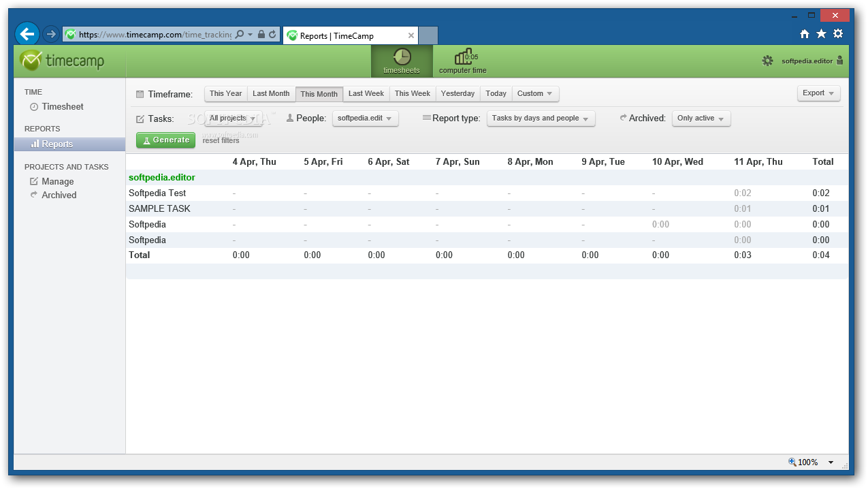The height and width of the screenshot is (489, 868).
Task: Open TimeCamp settings gear icon
Action: (x=768, y=61)
